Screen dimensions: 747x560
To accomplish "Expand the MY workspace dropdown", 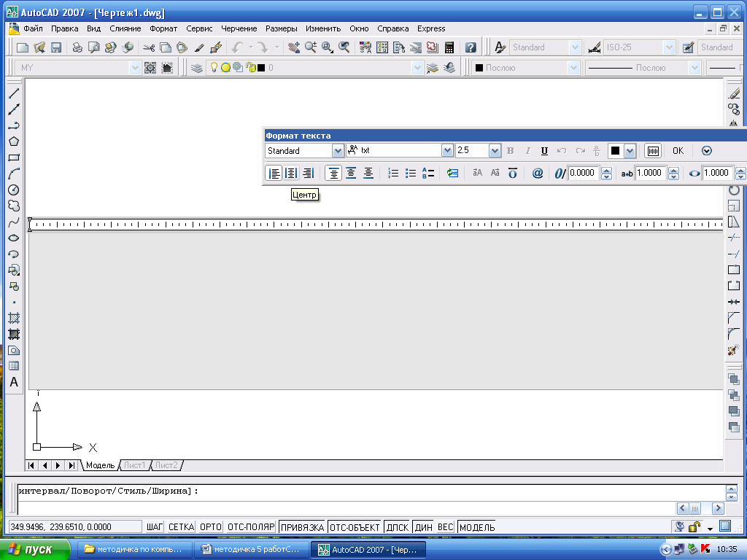I will coord(135,68).
